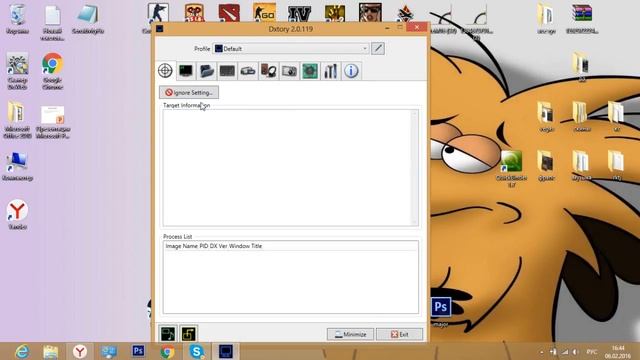The height and width of the screenshot is (360, 640).
Task: Select the WinRAR archive on desktop
Action: (x=582, y=18)
